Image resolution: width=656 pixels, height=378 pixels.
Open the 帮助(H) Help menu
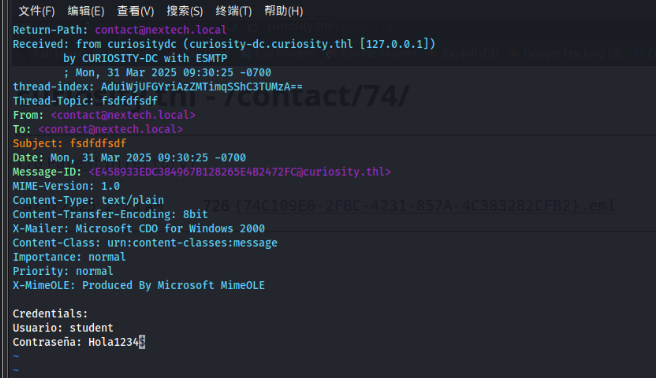pos(284,11)
